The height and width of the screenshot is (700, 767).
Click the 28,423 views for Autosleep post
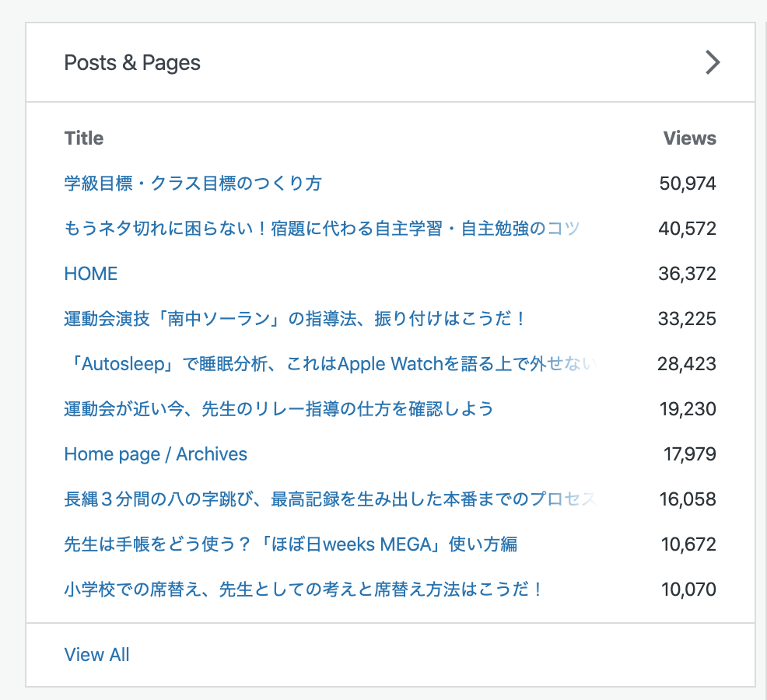[x=687, y=364]
